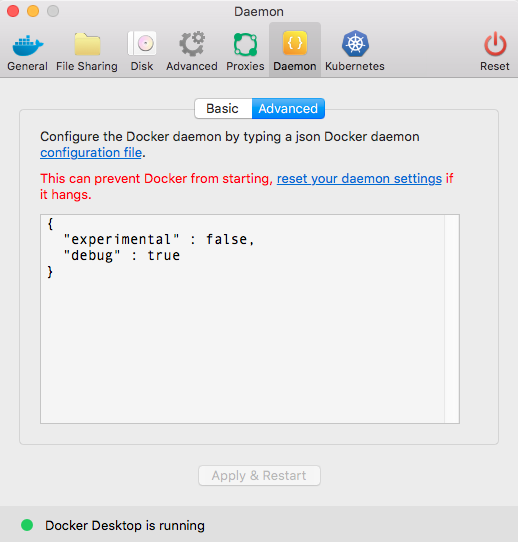Minimize the Daemon window
Image resolution: width=518 pixels, height=542 pixels.
click(x=33, y=11)
